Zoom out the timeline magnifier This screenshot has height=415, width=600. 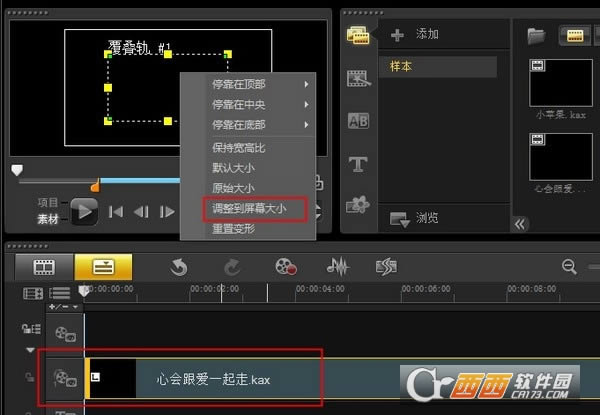[569, 267]
